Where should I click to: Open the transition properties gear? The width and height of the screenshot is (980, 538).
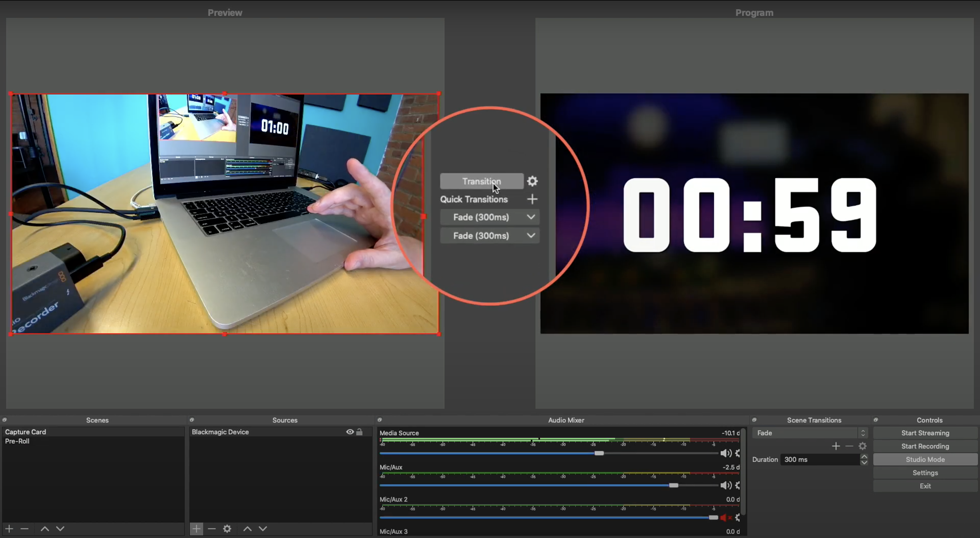pos(532,181)
